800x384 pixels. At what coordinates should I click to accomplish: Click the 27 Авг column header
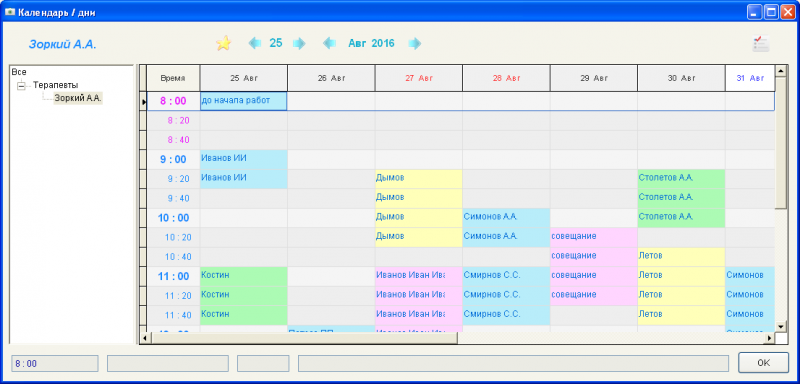(419, 79)
